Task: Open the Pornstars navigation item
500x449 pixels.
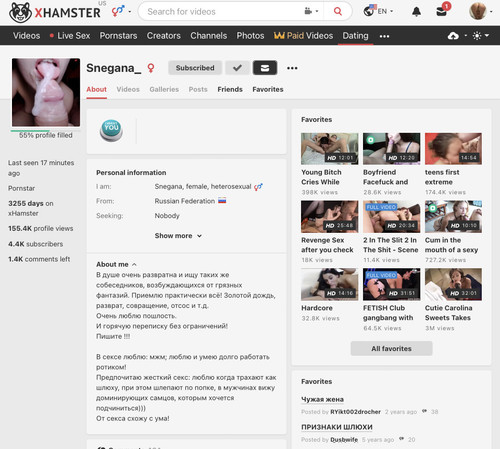Action: pos(118,36)
